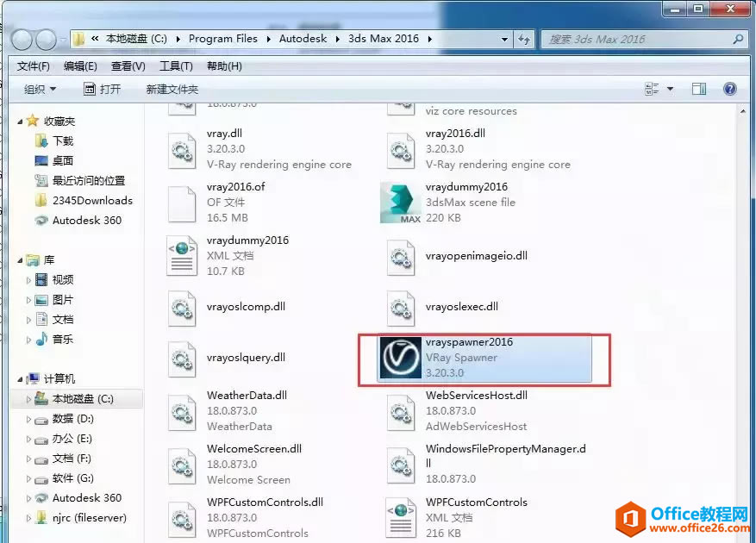756x543 pixels.
Task: Open the 帮助(H) menu
Action: [224, 66]
